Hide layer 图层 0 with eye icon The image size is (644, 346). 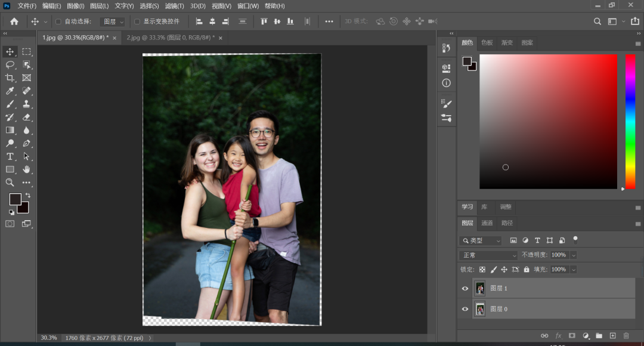pos(465,309)
